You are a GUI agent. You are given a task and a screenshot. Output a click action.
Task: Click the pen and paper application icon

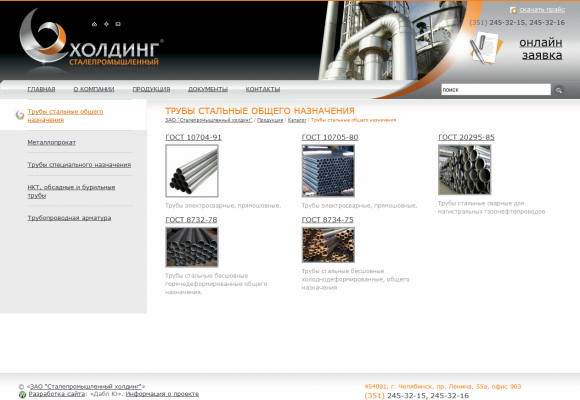coord(486,48)
